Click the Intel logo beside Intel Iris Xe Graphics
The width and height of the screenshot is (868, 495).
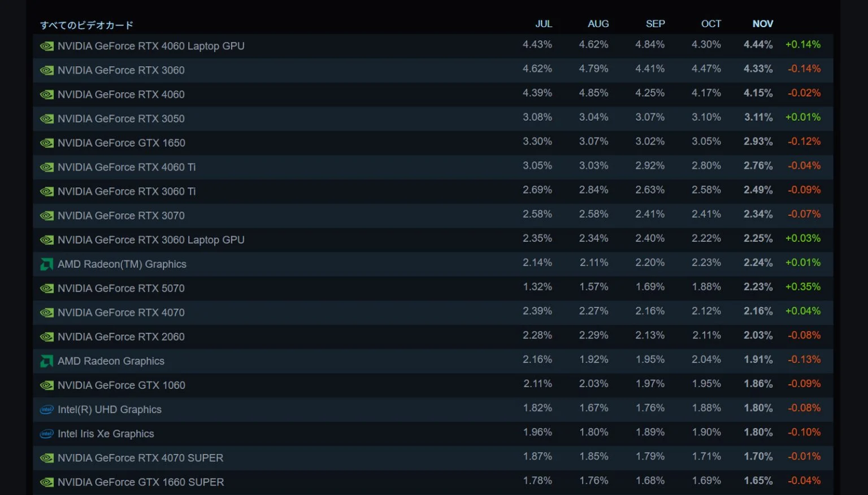tap(47, 433)
